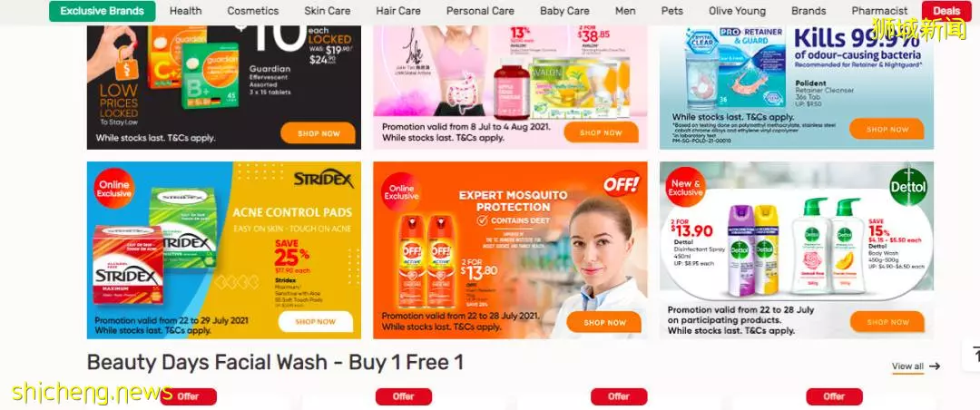
Task: Click Shop Now on Polident banner
Action: pyautogui.click(x=887, y=130)
